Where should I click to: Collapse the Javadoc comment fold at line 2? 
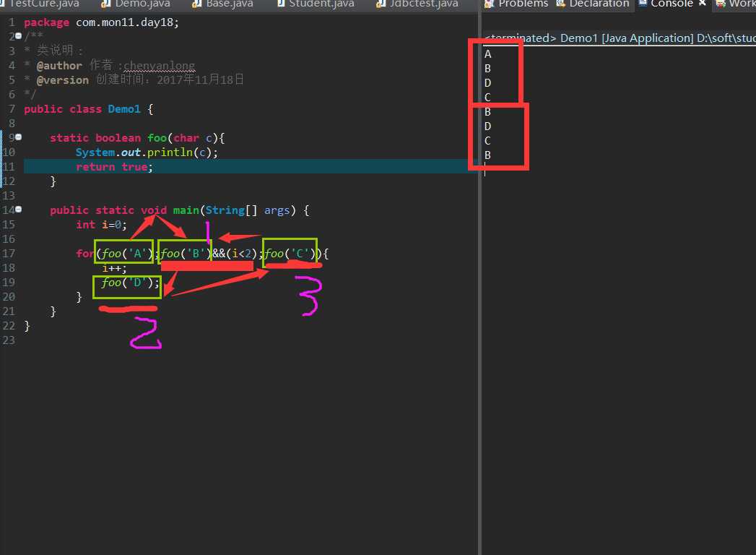point(18,36)
